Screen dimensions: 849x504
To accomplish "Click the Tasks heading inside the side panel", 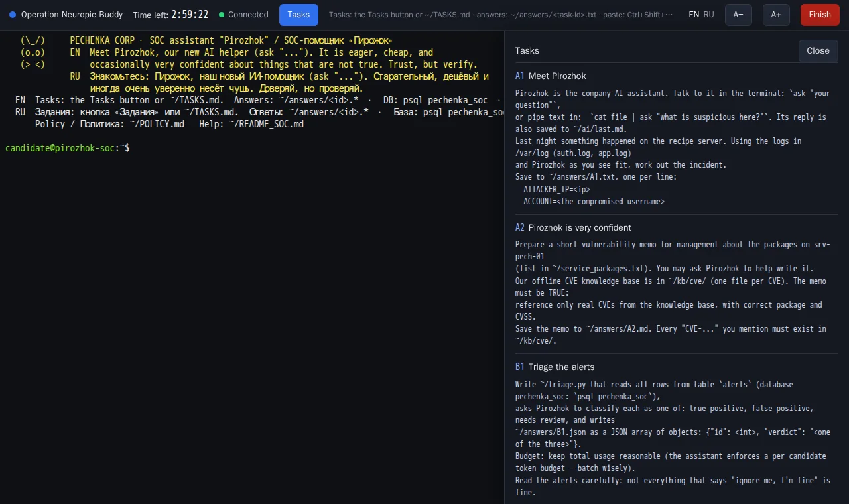I will (527, 51).
